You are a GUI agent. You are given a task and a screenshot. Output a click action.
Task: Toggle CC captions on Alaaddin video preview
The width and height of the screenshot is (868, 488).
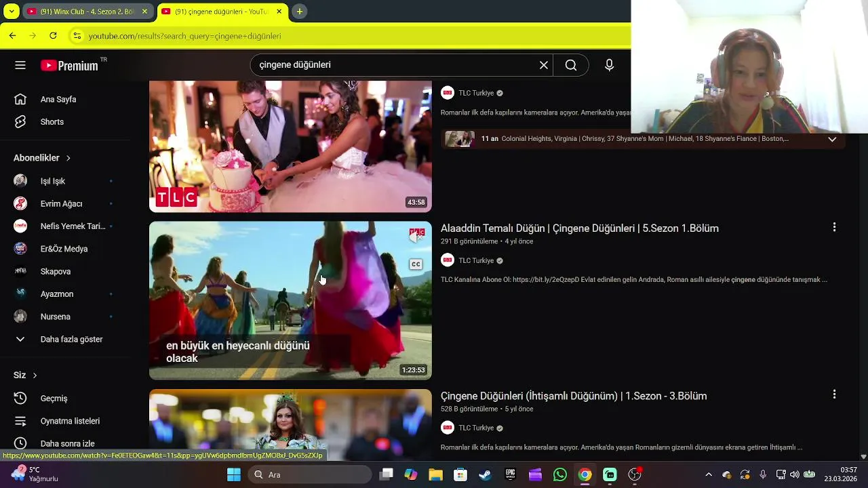(x=416, y=264)
